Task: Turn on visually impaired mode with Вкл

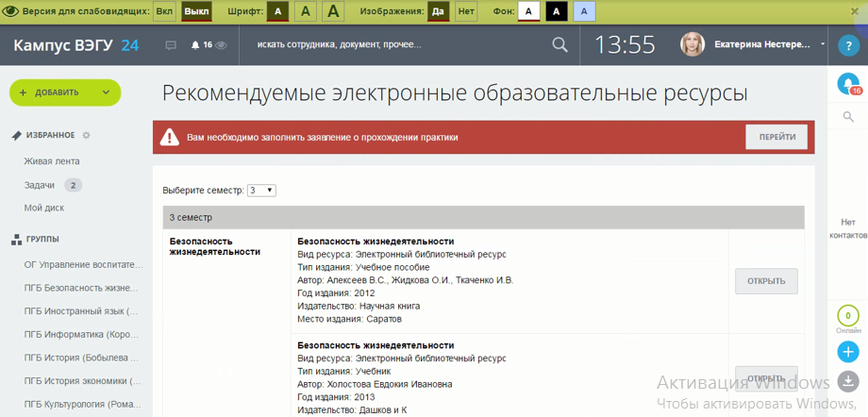Action: 164,11
